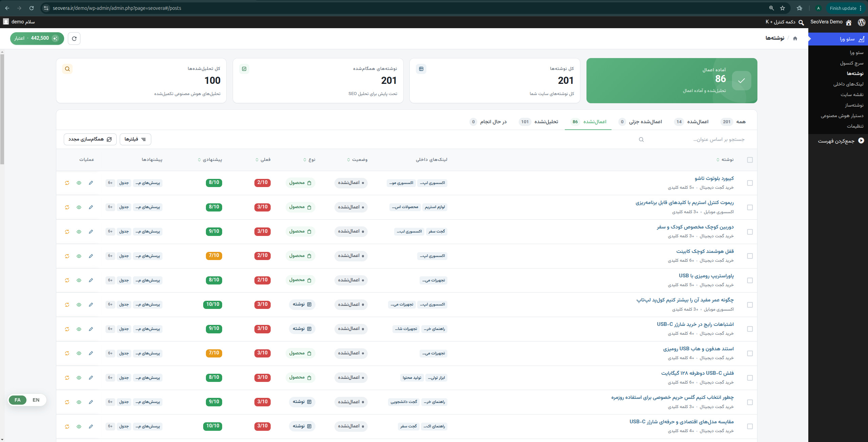This screenshot has width=868, height=442.
Task: Open سرچ کنسول in sidebar
Action: coord(852,63)
